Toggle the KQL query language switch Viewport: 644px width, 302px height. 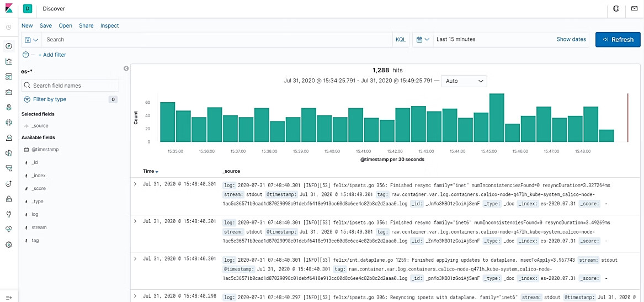[x=400, y=40]
